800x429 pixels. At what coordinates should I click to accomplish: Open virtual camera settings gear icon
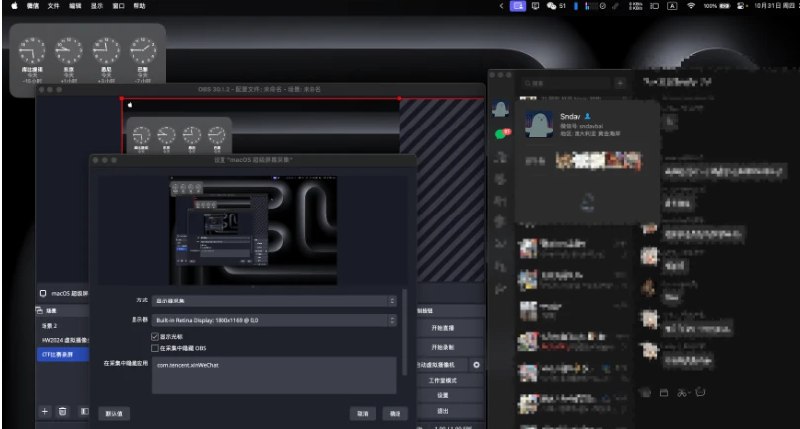(x=476, y=365)
